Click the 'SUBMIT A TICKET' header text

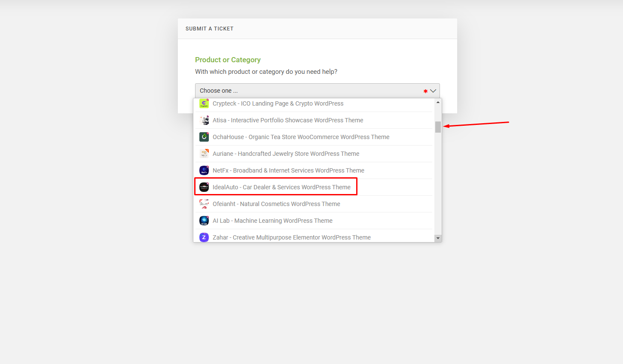point(210,29)
